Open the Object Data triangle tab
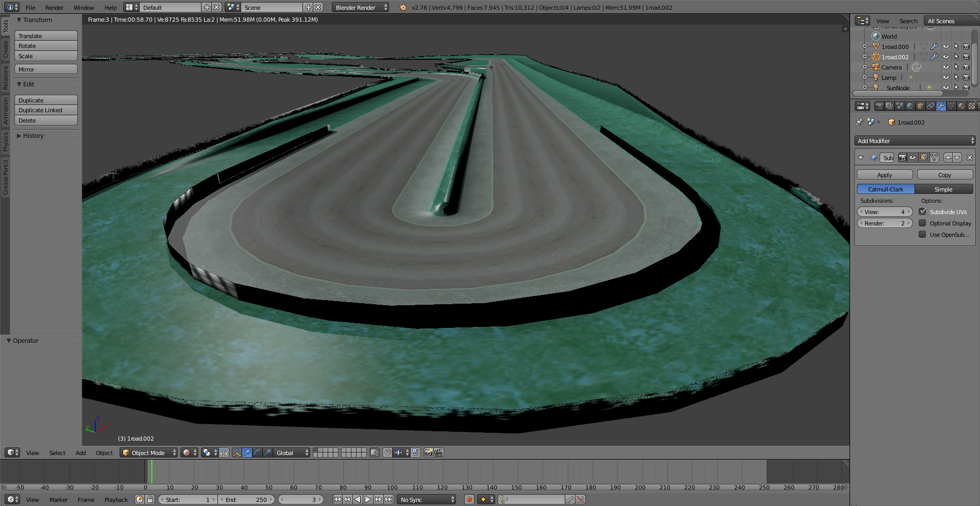Image resolution: width=980 pixels, height=506 pixels. click(951, 106)
